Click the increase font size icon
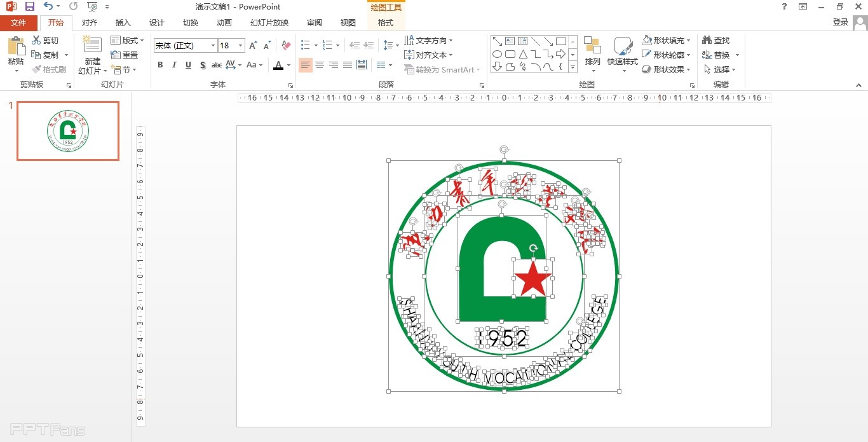 pyautogui.click(x=253, y=45)
